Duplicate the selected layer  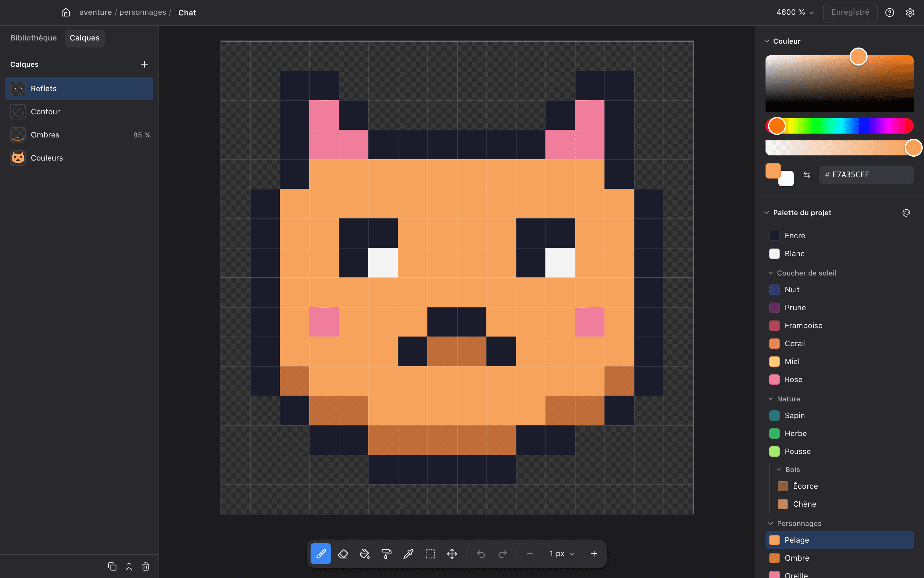pyautogui.click(x=112, y=566)
